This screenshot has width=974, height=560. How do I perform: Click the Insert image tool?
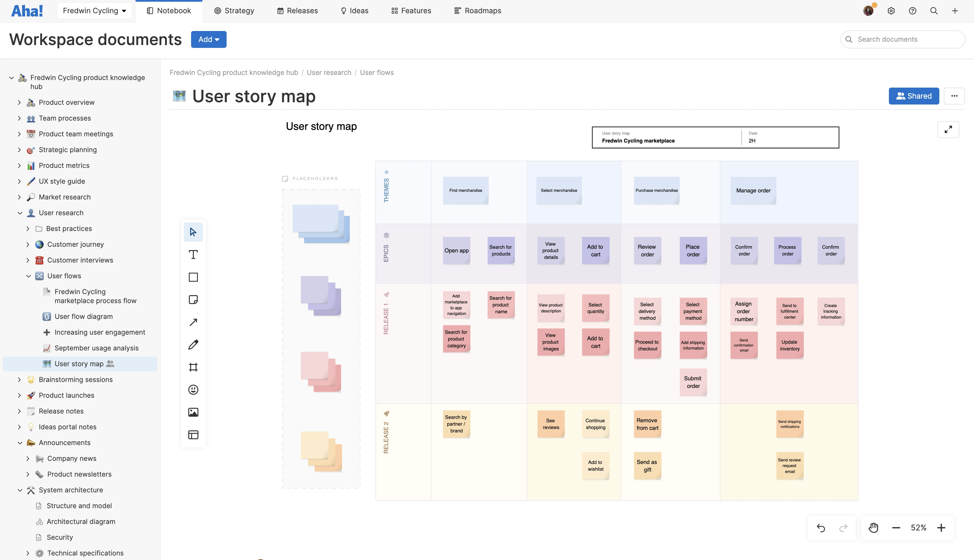(x=193, y=412)
